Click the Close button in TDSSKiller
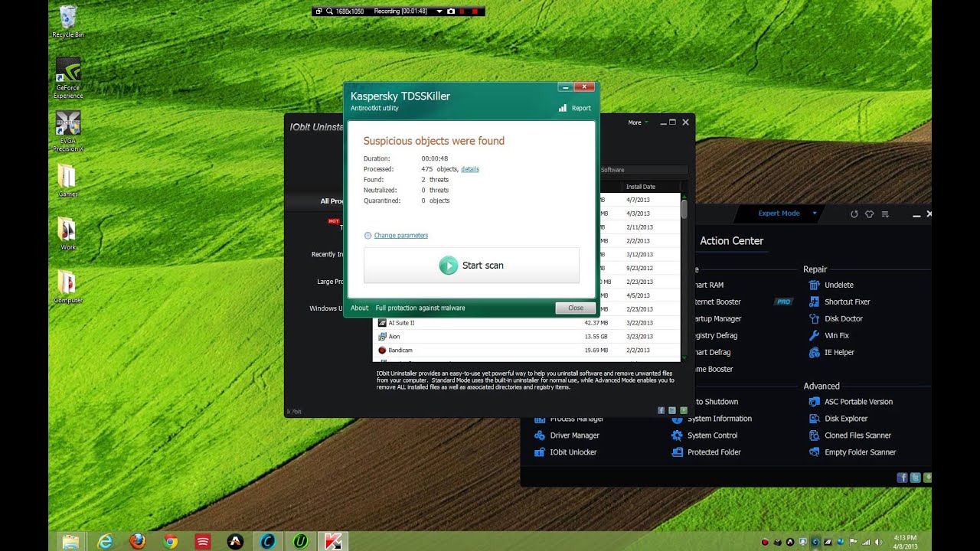 coord(576,308)
